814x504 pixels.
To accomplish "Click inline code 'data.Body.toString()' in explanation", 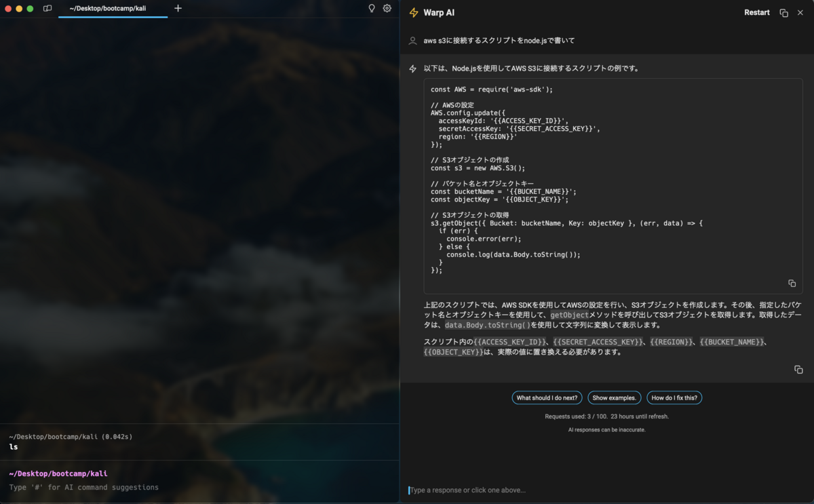I will click(488, 325).
